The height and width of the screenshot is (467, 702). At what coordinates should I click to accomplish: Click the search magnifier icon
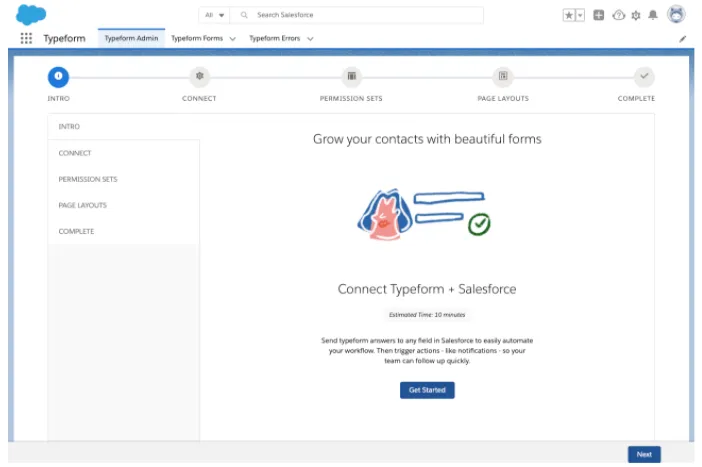coord(244,15)
